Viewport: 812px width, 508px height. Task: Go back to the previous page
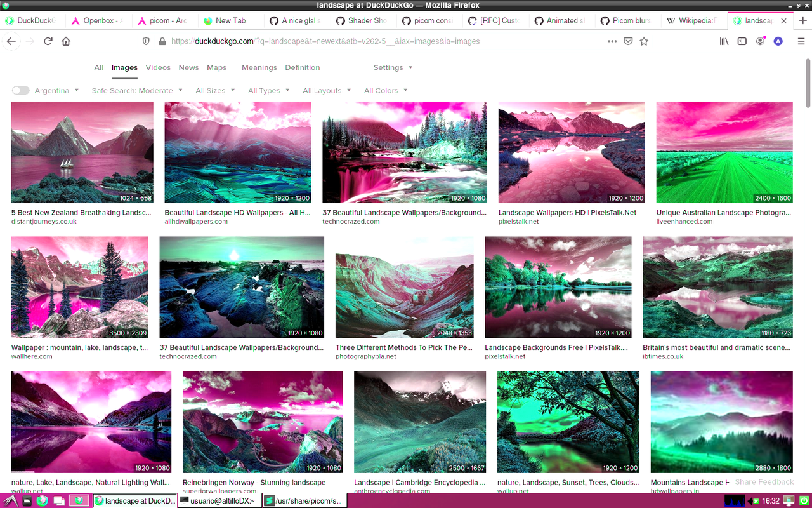(11, 41)
